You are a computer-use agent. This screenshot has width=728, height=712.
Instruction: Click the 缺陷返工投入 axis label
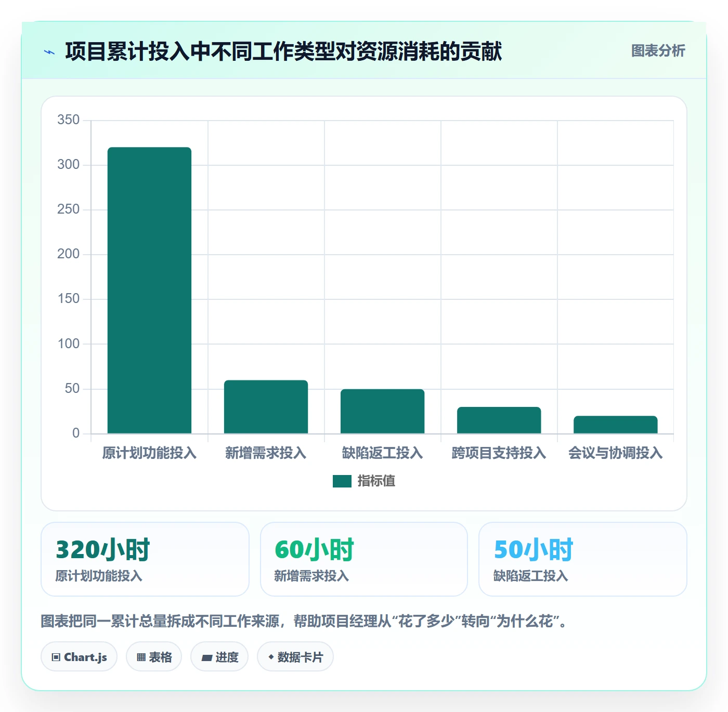point(382,453)
